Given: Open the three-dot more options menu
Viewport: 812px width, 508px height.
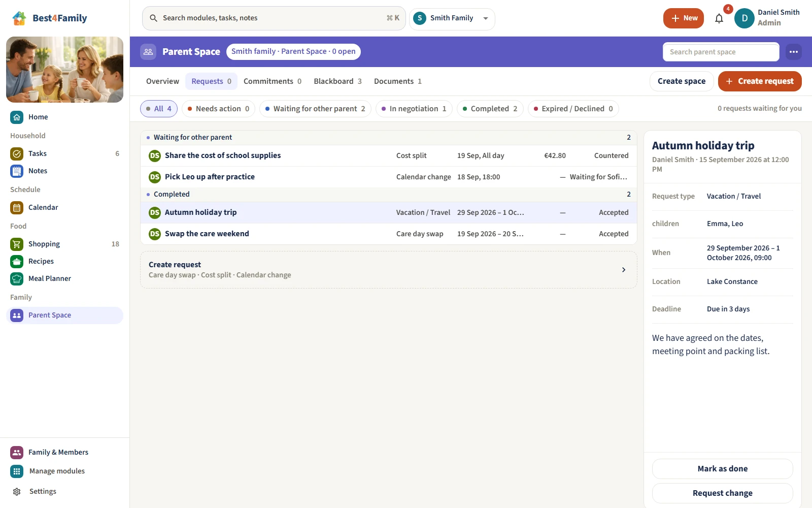Looking at the screenshot, I should point(794,52).
